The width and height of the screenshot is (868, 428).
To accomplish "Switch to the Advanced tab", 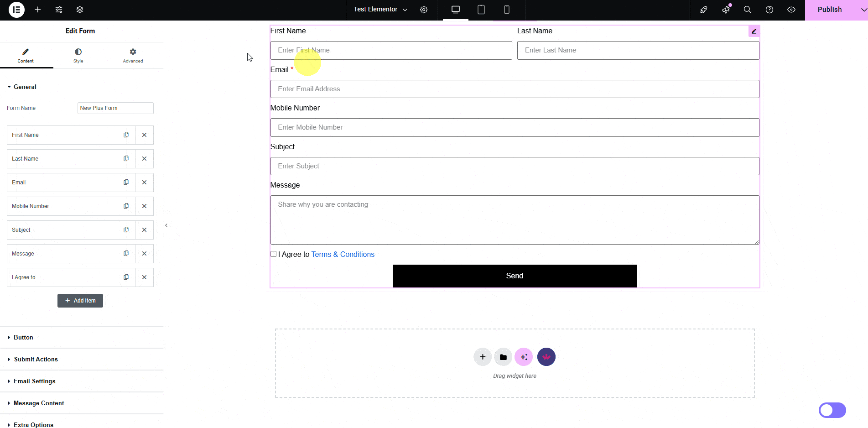I will tap(133, 55).
